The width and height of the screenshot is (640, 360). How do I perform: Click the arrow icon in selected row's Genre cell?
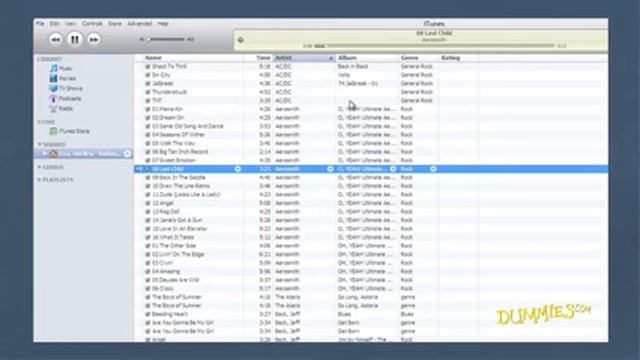[x=433, y=169]
